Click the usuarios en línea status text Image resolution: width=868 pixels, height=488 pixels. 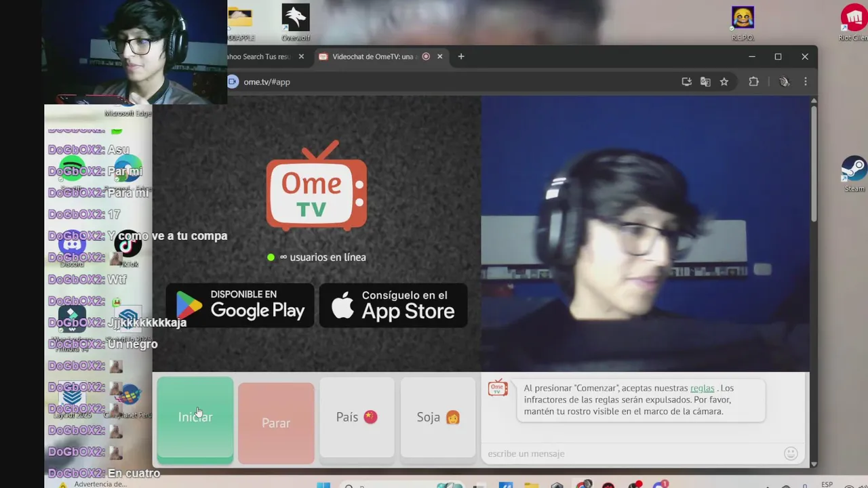tap(323, 258)
